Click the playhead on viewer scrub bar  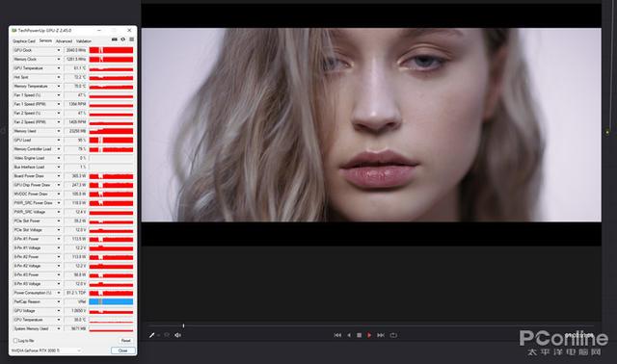pos(183,325)
